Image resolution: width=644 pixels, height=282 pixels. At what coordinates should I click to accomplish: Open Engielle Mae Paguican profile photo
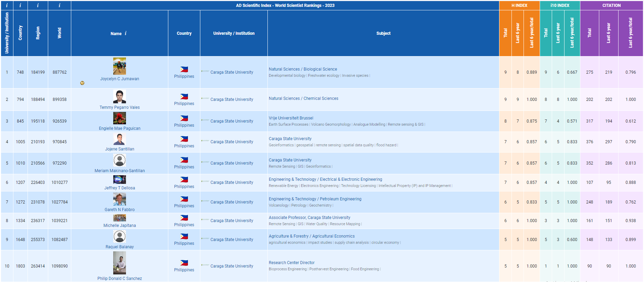[120, 118]
